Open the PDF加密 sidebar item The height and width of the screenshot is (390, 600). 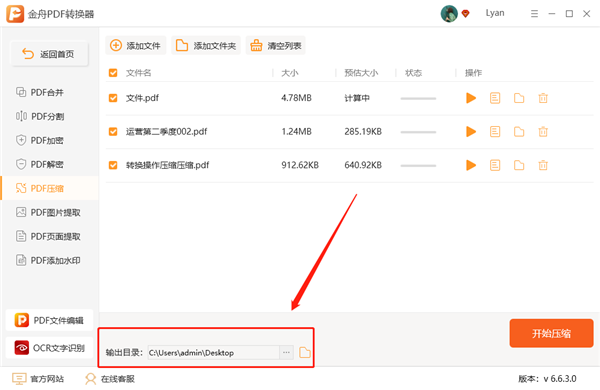[x=50, y=140]
